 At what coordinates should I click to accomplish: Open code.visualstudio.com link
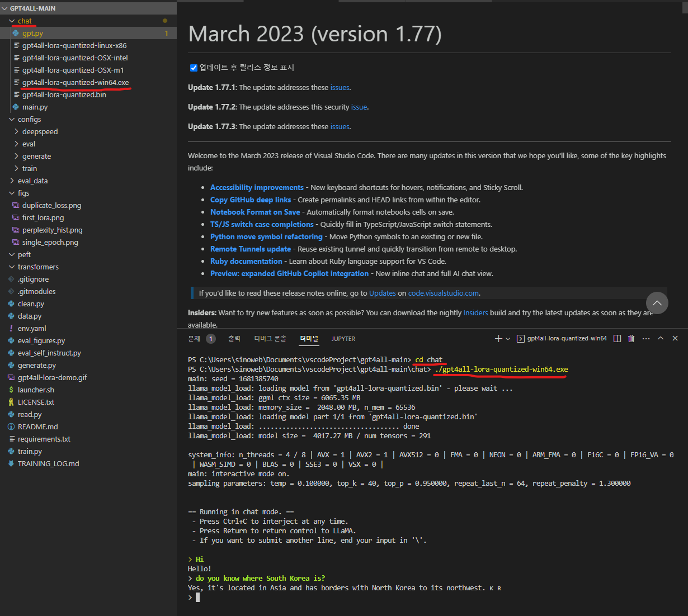click(444, 293)
